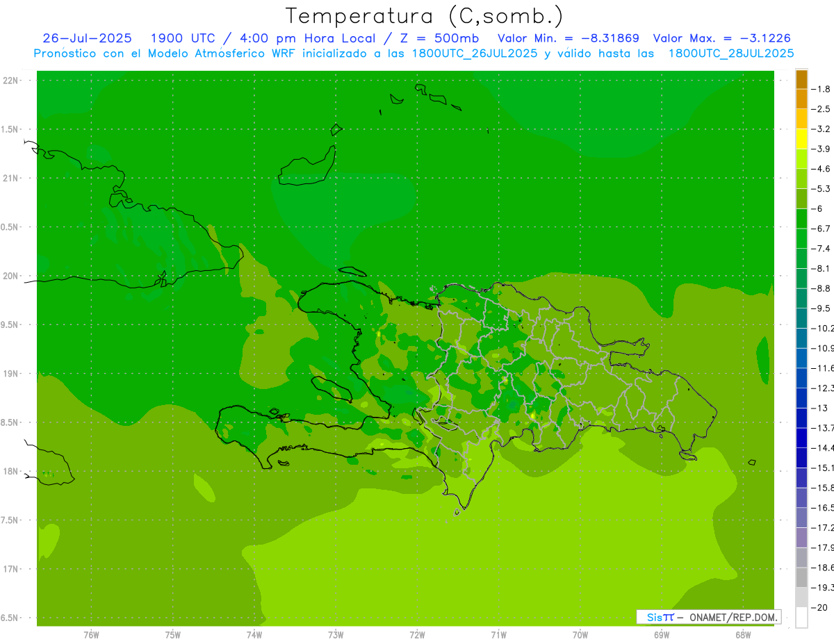Click the '19N' latitude axis label
This screenshot has width=834, height=644.
[10, 374]
